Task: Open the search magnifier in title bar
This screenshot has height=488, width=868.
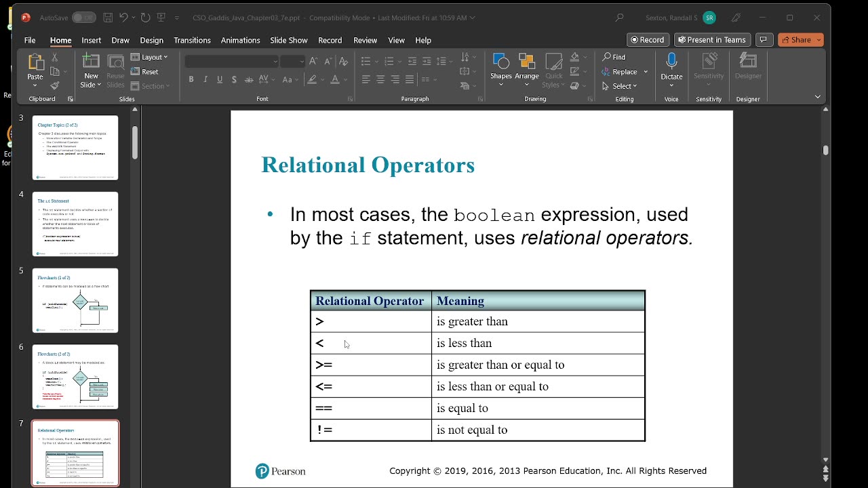Action: (619, 18)
